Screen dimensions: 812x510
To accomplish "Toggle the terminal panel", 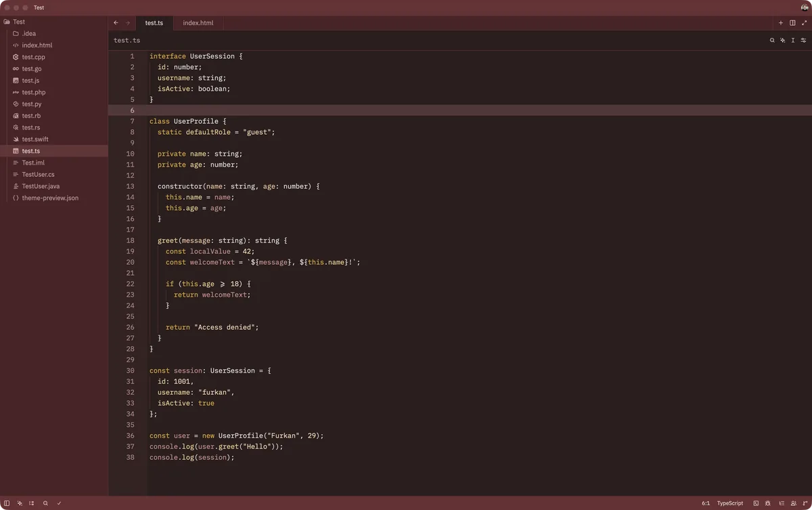I will (756, 503).
